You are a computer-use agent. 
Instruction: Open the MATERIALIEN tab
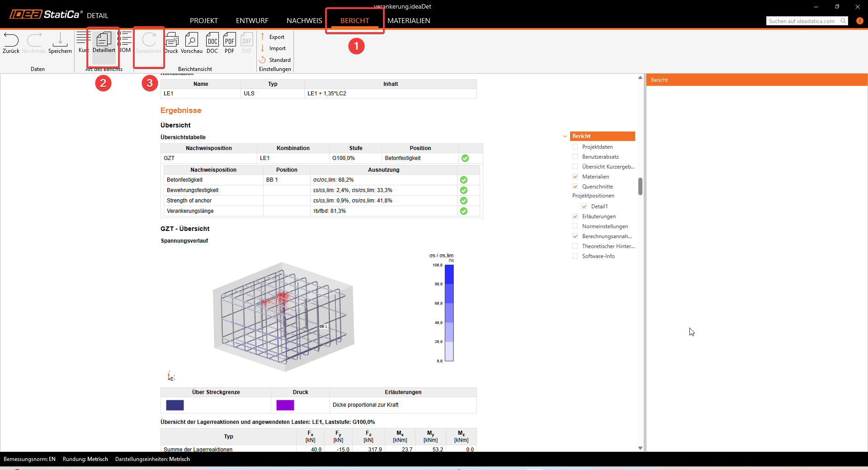pos(409,21)
